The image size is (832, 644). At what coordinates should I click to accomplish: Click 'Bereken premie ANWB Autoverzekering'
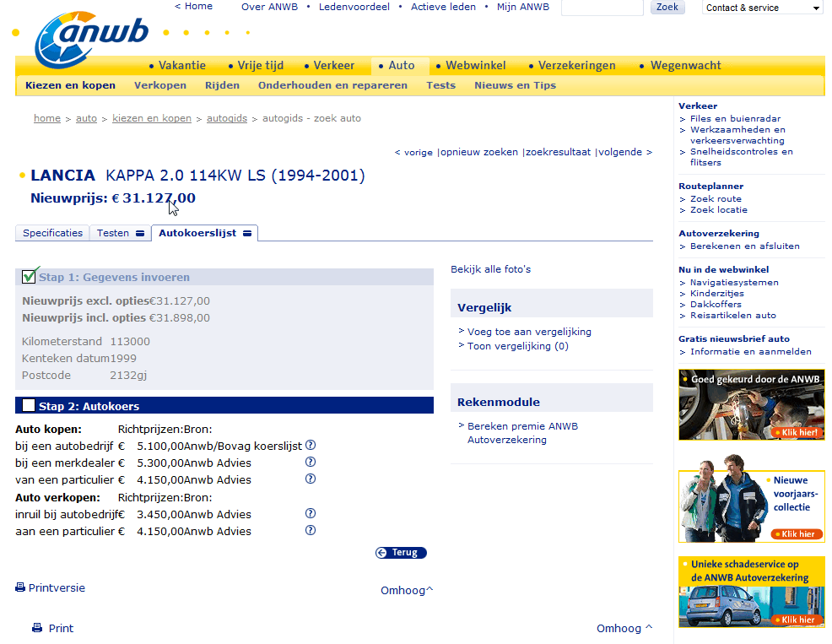pyautogui.click(x=522, y=433)
